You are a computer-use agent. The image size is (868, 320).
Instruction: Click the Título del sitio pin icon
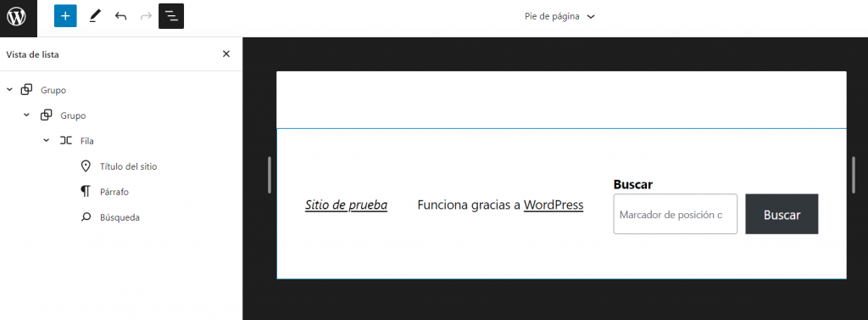86,166
